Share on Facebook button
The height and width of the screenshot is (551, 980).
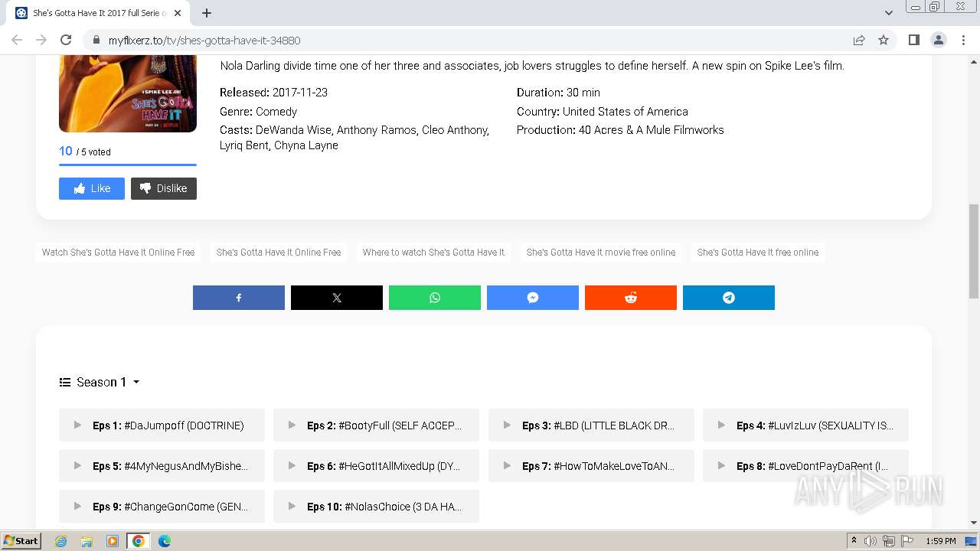pos(239,298)
